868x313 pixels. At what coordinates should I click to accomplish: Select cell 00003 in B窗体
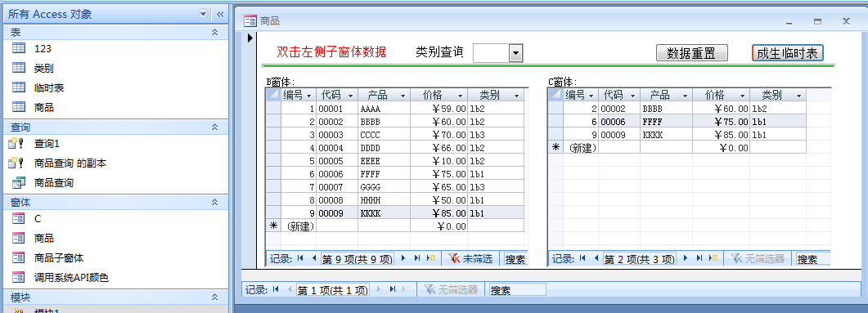[x=337, y=134]
